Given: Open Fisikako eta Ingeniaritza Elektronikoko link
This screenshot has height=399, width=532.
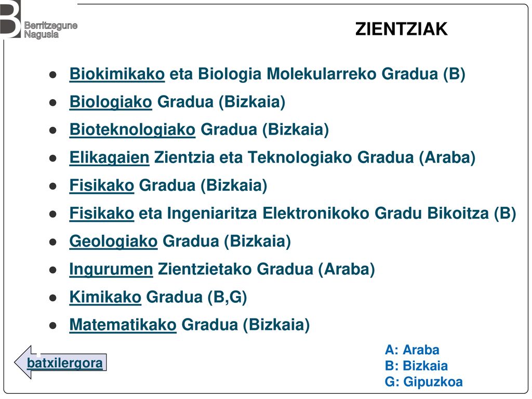Looking at the screenshot, I should pyautogui.click(x=101, y=214).
